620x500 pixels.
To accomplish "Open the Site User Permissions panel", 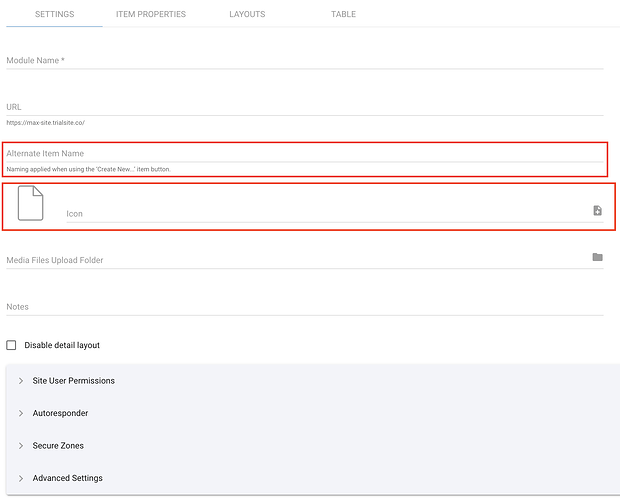I will pyautogui.click(x=73, y=381).
